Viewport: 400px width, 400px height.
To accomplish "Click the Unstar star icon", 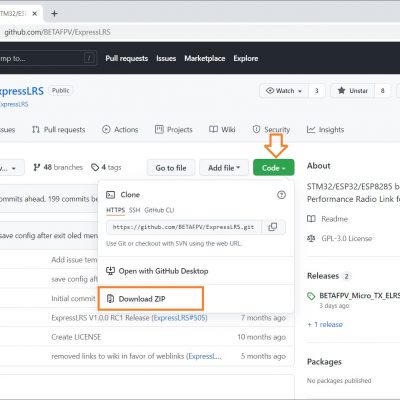I will 341,90.
